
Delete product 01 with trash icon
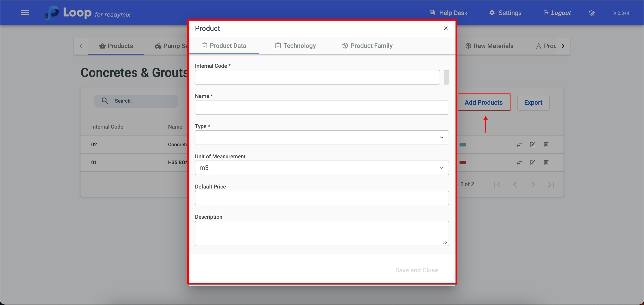coord(546,163)
